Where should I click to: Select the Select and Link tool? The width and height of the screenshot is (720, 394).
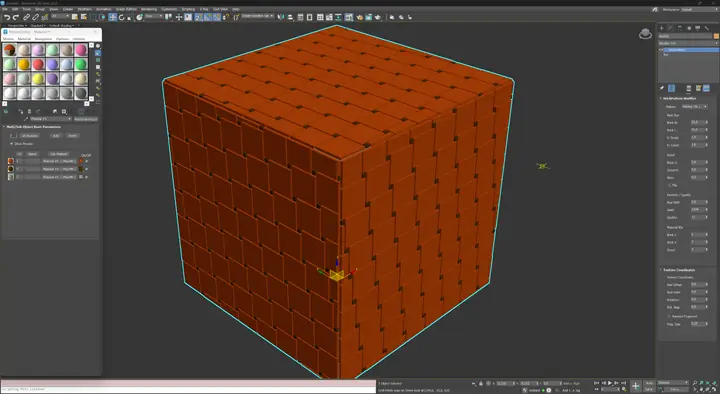(x=27, y=17)
